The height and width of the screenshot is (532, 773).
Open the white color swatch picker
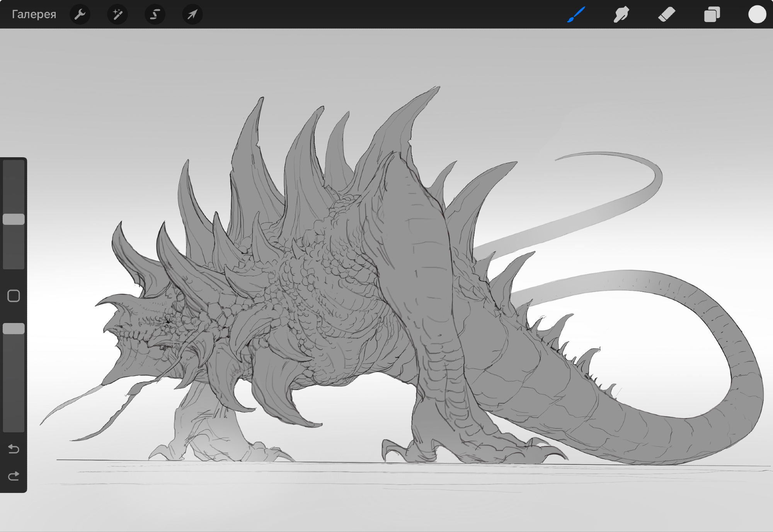pos(757,14)
